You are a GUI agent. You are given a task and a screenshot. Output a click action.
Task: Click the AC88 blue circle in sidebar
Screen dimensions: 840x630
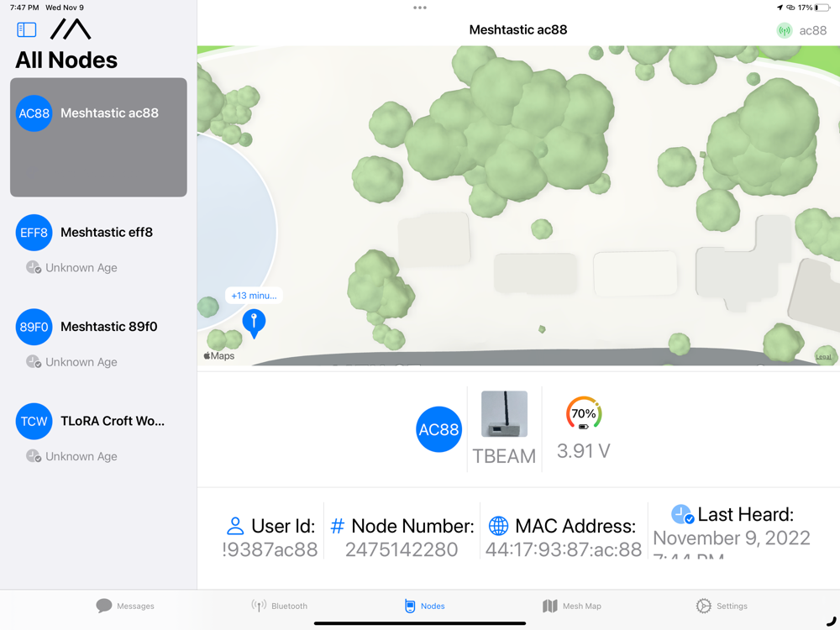[x=34, y=113]
